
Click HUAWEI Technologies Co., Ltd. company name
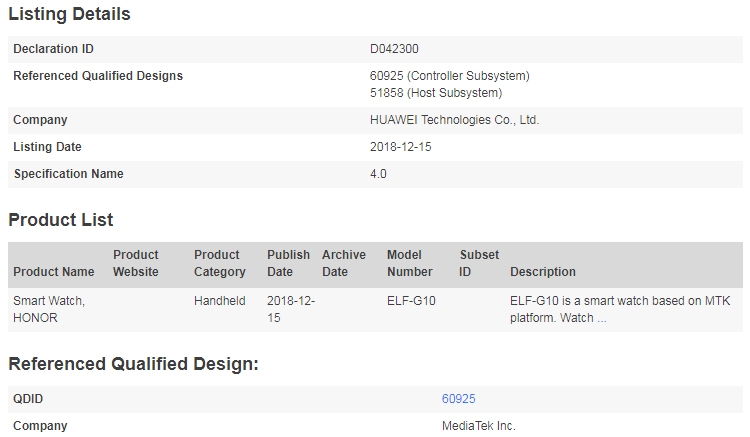[x=454, y=120]
